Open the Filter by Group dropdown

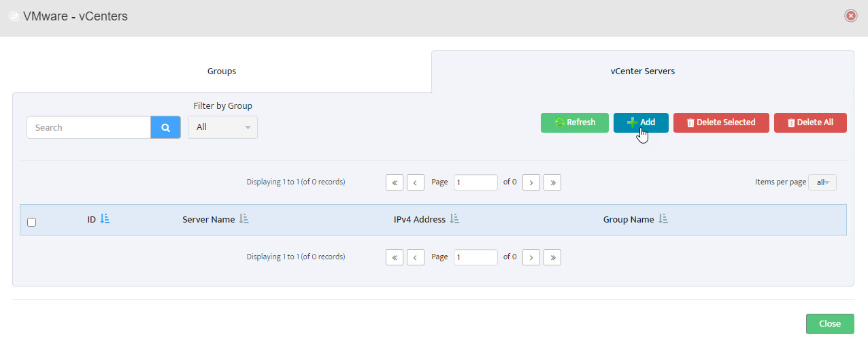(x=222, y=127)
